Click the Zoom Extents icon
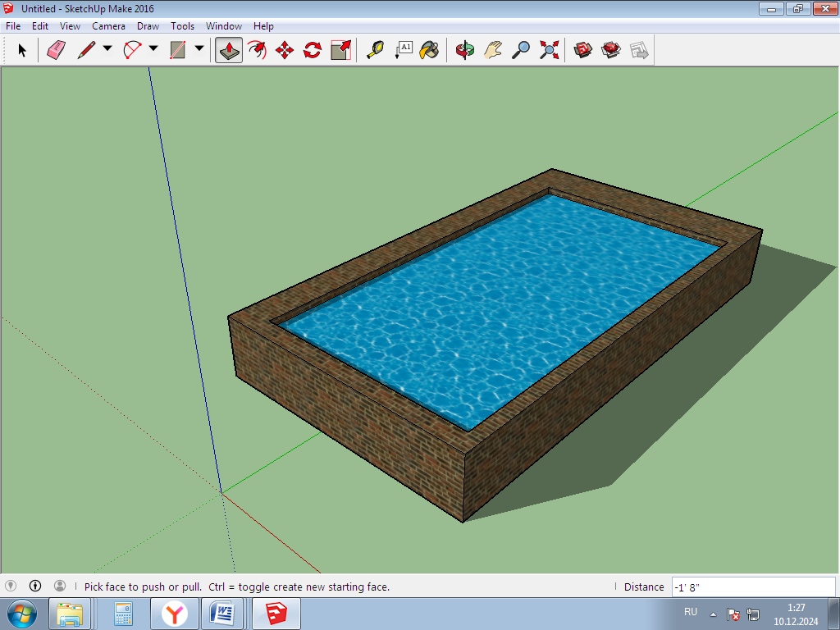The image size is (840, 630). 549,50
